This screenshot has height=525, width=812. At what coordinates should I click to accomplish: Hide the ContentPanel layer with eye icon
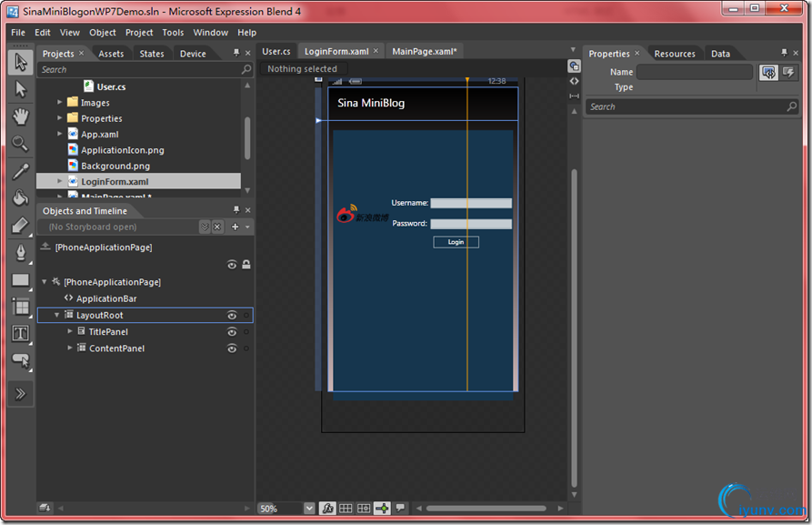[232, 348]
